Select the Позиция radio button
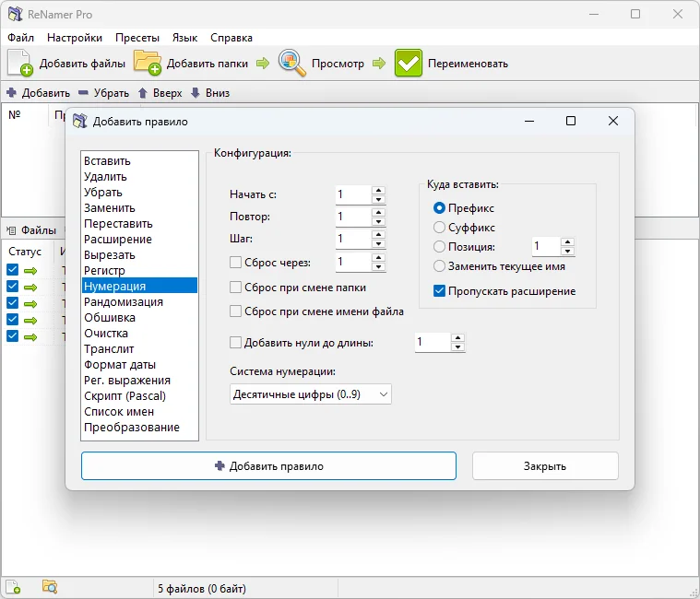This screenshot has height=599, width=700. [x=439, y=247]
